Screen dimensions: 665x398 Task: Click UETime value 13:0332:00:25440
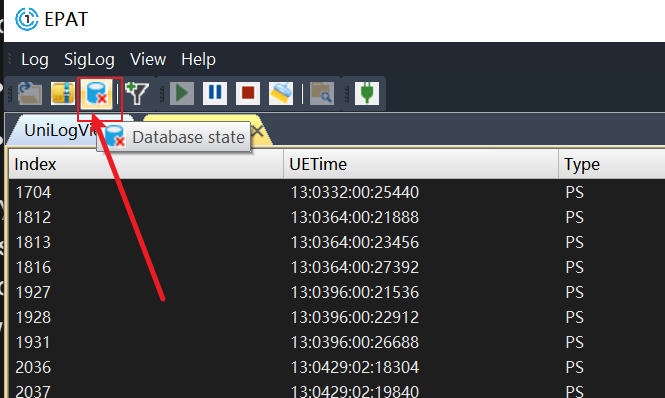point(355,192)
